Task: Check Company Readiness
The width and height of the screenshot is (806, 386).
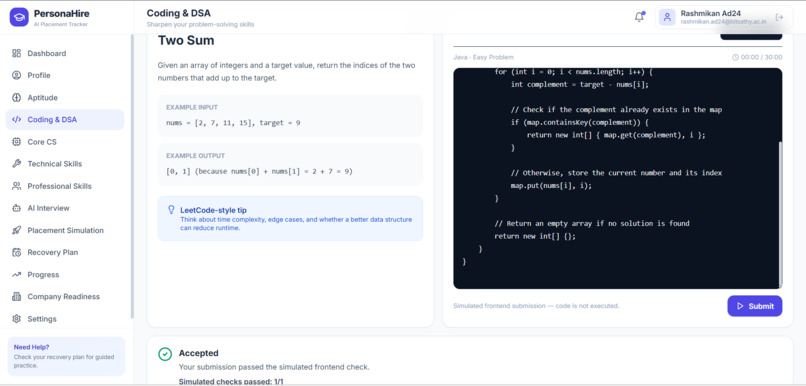Action: (65, 297)
